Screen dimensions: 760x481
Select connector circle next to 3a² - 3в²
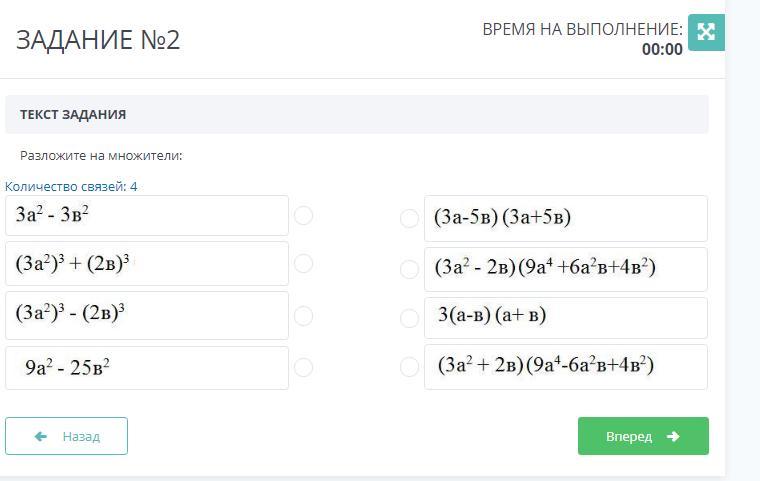tap(304, 216)
